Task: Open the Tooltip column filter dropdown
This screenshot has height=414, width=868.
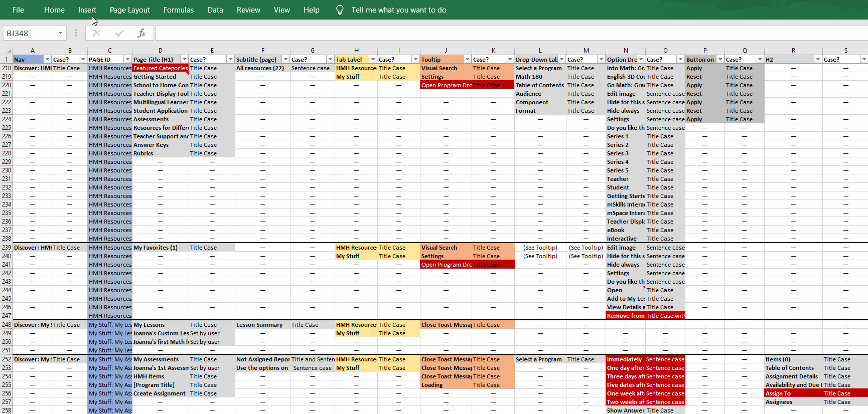Action: [467, 60]
